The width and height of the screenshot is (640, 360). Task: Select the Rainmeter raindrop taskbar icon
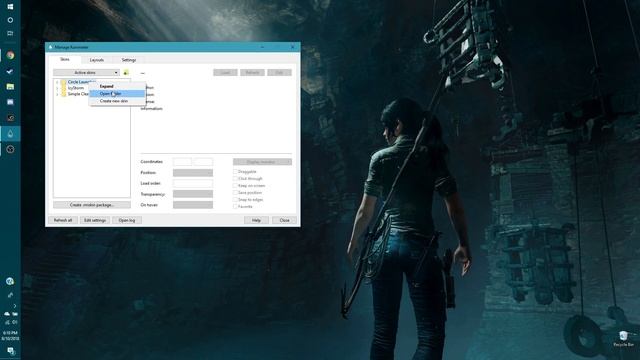click(10, 133)
